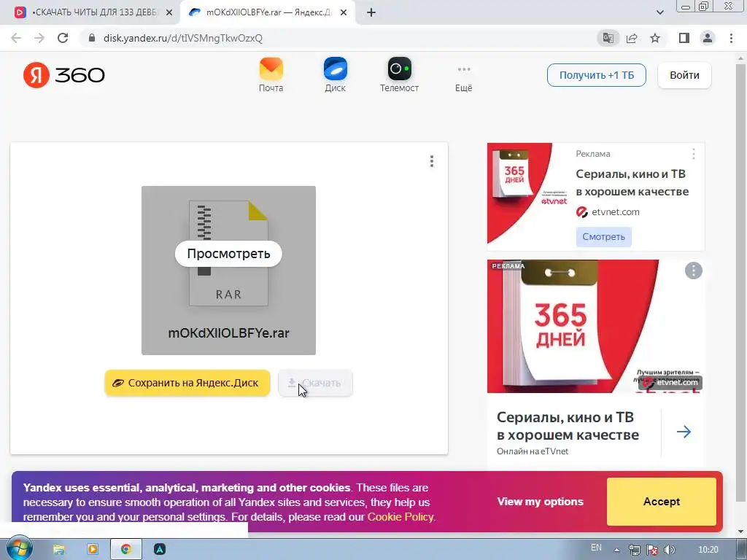Click the Action Center flag icon
747x560 pixels.
pyautogui.click(x=652, y=550)
